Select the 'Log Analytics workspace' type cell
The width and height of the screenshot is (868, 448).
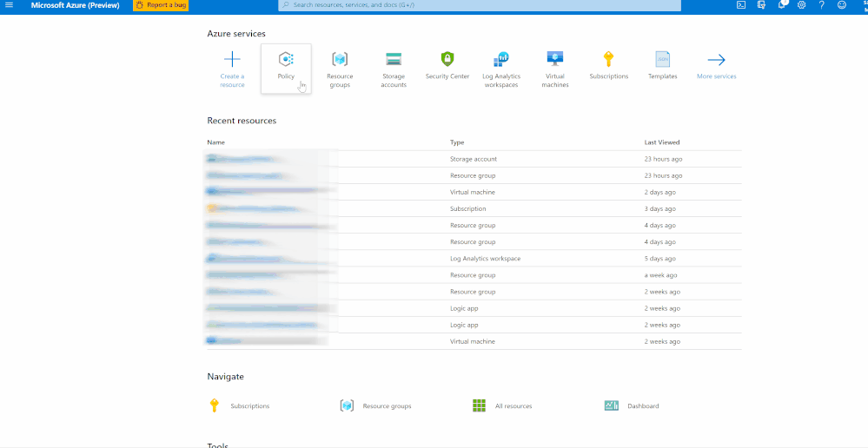click(x=485, y=258)
